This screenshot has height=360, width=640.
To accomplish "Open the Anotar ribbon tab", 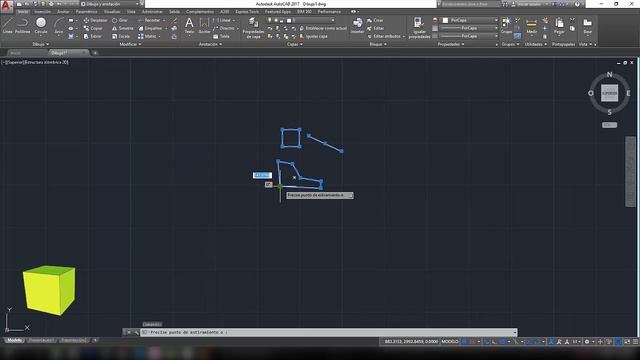I will [63, 12].
